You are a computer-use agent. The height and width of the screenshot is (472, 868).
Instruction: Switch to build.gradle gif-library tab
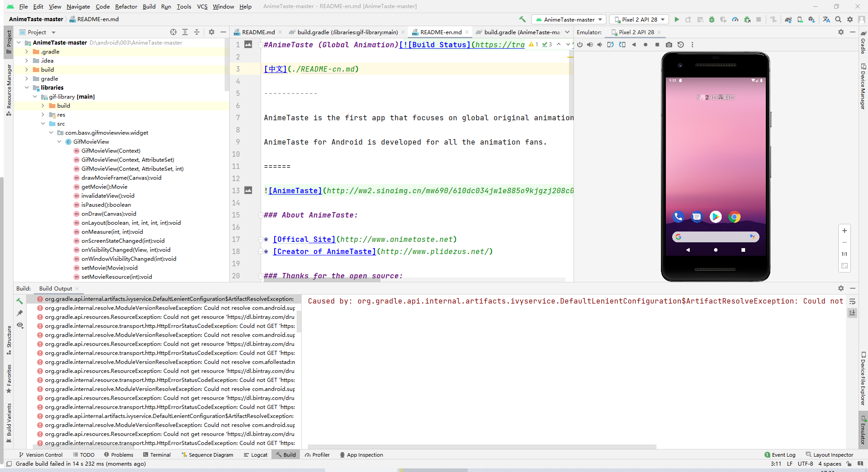tap(347, 32)
